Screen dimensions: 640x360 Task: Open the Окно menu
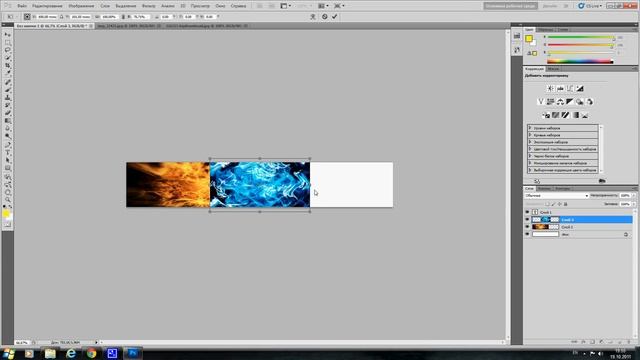pyautogui.click(x=220, y=6)
